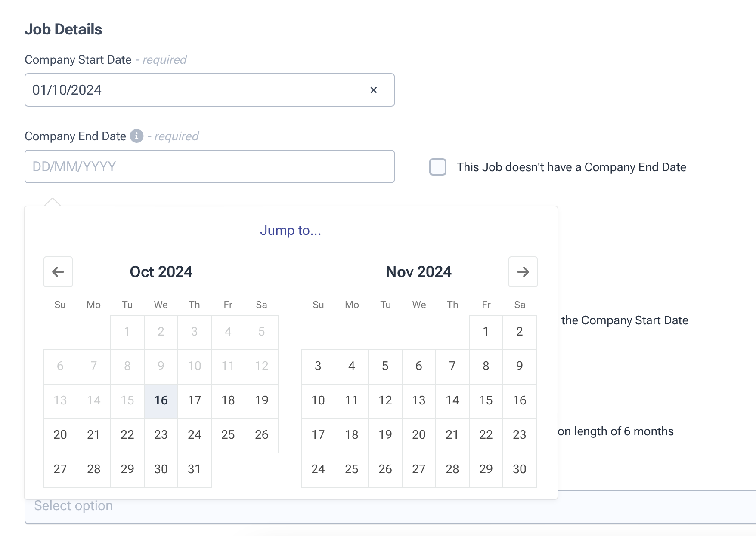Select October 16 in the calendar

[x=161, y=400]
